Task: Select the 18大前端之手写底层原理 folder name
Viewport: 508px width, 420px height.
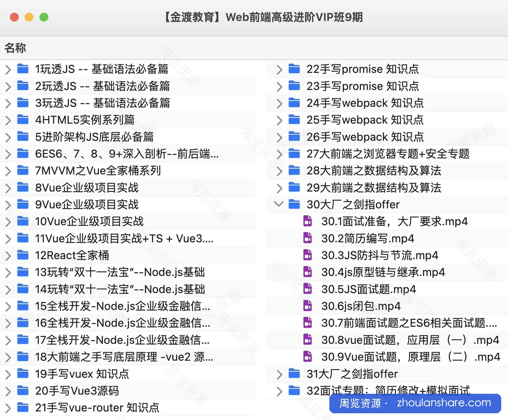Action: [124, 357]
